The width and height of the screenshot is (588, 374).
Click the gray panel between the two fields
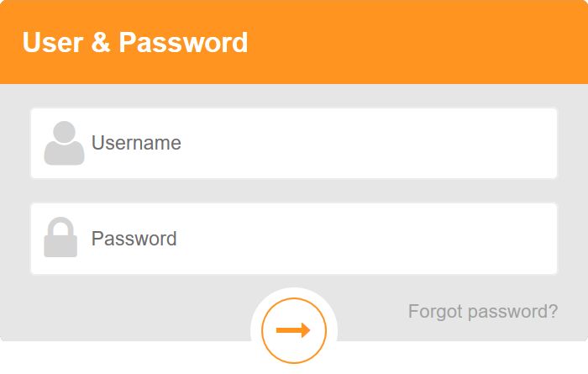pos(294,191)
